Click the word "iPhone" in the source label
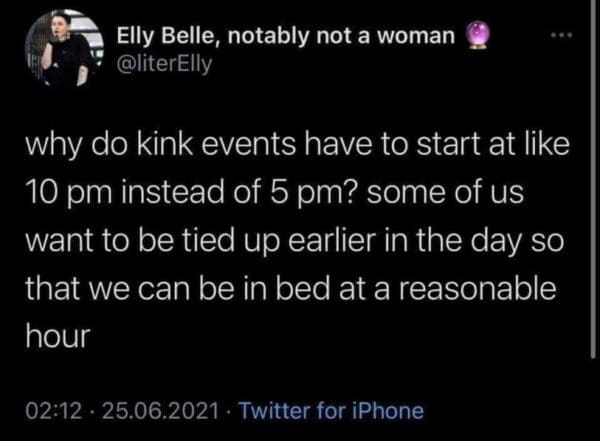Screen dimensions: 600x441 (390, 410)
